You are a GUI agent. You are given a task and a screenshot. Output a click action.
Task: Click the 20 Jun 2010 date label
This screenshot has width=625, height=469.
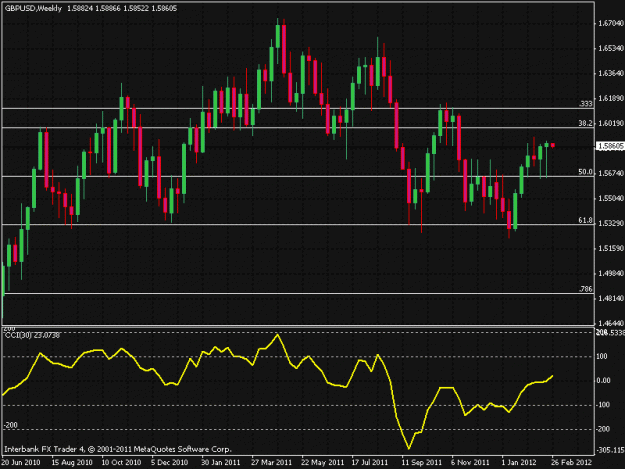20,462
